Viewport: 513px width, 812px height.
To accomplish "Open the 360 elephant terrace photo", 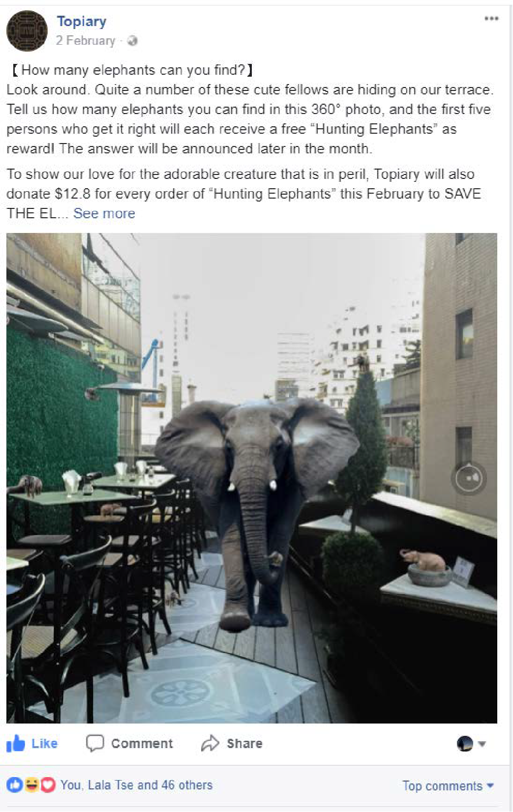I will 251,478.
